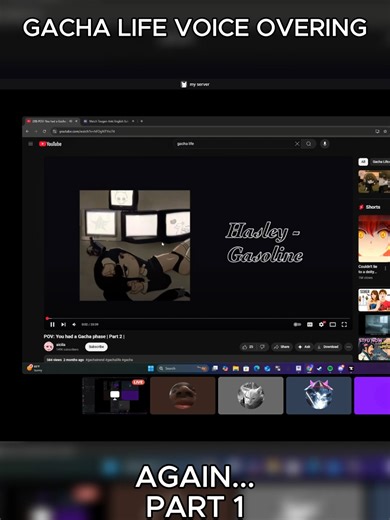This screenshot has height=520, width=390.
Task: Select the brown-background participant tile in the call
Action: pos(183,396)
